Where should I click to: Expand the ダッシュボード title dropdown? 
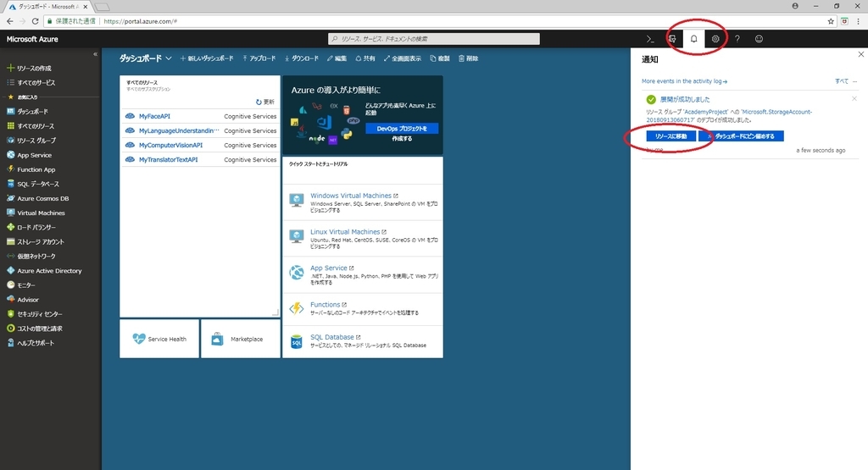169,58
